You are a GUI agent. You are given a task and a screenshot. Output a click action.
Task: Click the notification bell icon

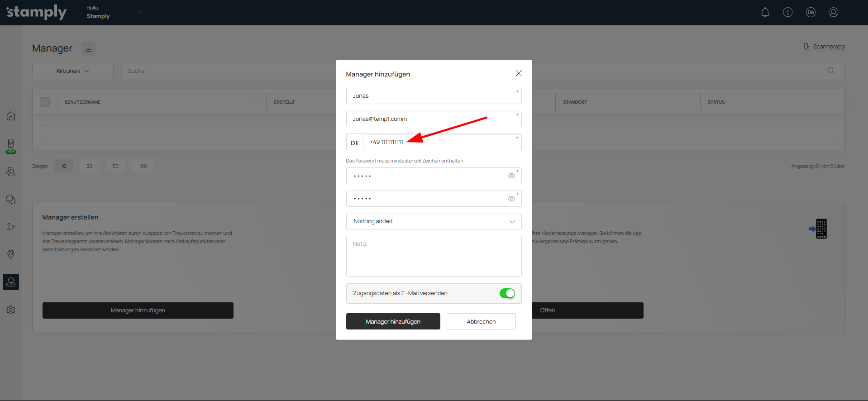765,12
